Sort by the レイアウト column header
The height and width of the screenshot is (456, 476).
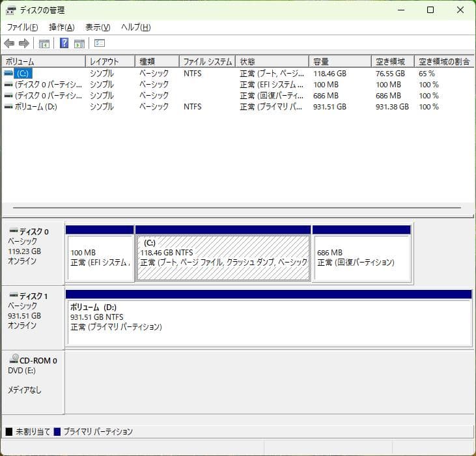(111, 62)
